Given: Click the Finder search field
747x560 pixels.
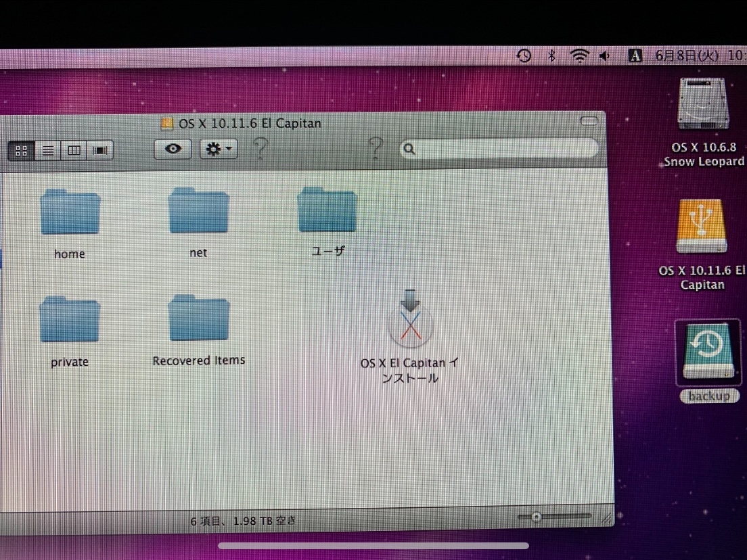Looking at the screenshot, I should pyautogui.click(x=499, y=149).
